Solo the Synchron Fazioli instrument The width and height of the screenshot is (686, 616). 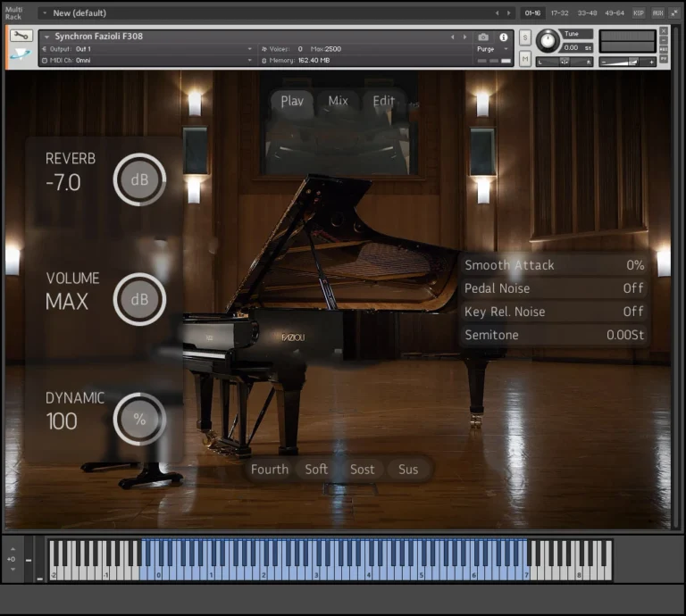click(x=525, y=37)
